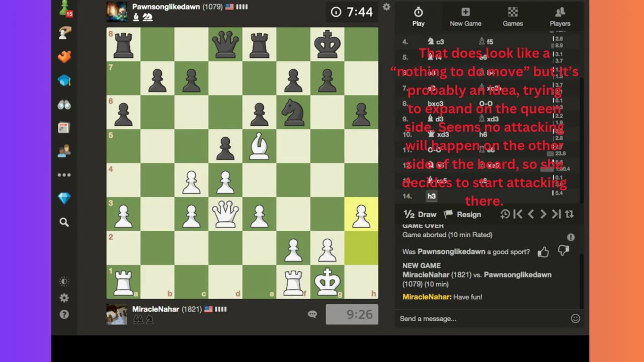Screen dimensions: 644x362
Task: Click the game info icon
Action: [x=571, y=237]
